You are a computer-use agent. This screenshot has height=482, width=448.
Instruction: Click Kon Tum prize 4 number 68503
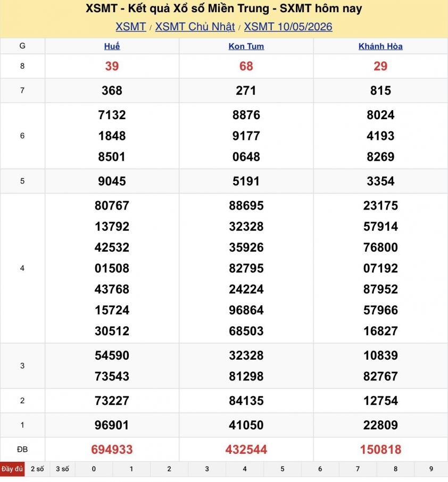coord(246,331)
